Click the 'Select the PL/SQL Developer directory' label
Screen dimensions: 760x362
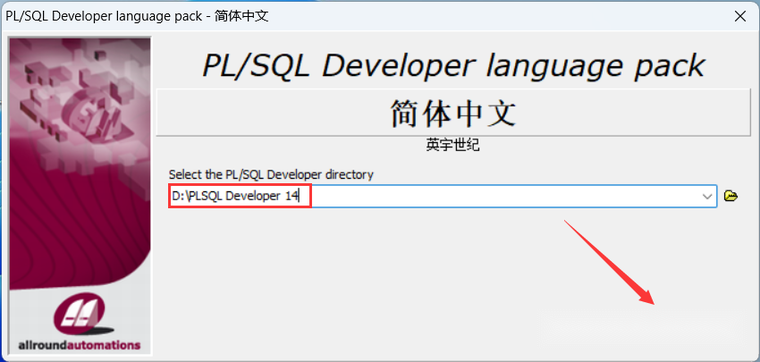(x=271, y=174)
